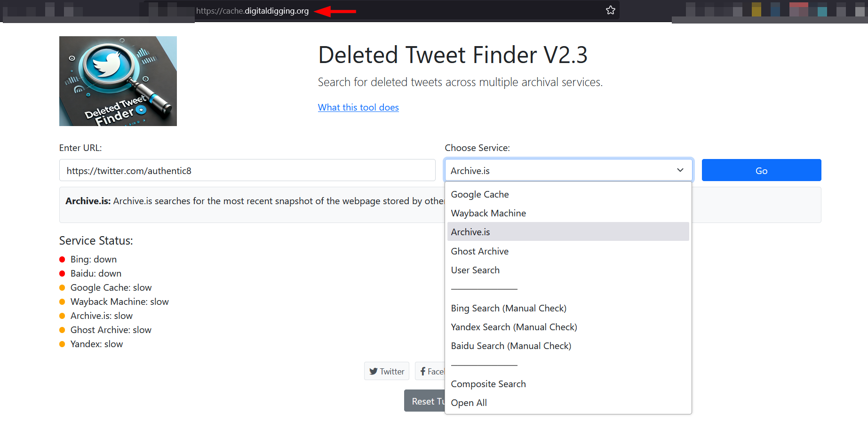The image size is (868, 437).
Task: Click the 'Deleted Tweet Finder V2.3' heading
Action: 453,55
